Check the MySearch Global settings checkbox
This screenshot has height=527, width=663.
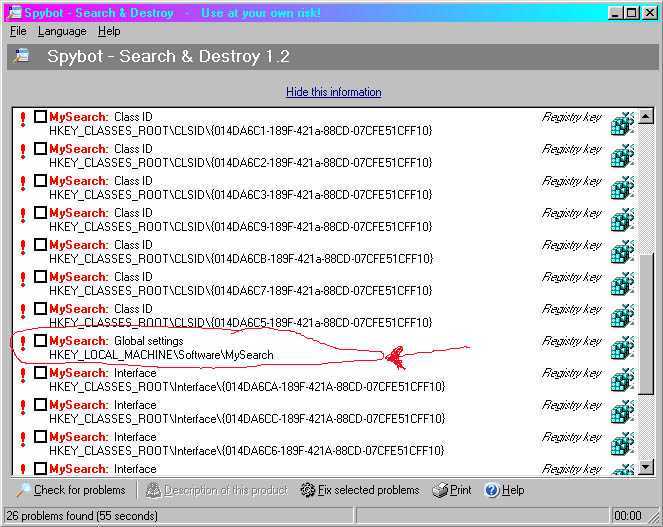click(40, 341)
